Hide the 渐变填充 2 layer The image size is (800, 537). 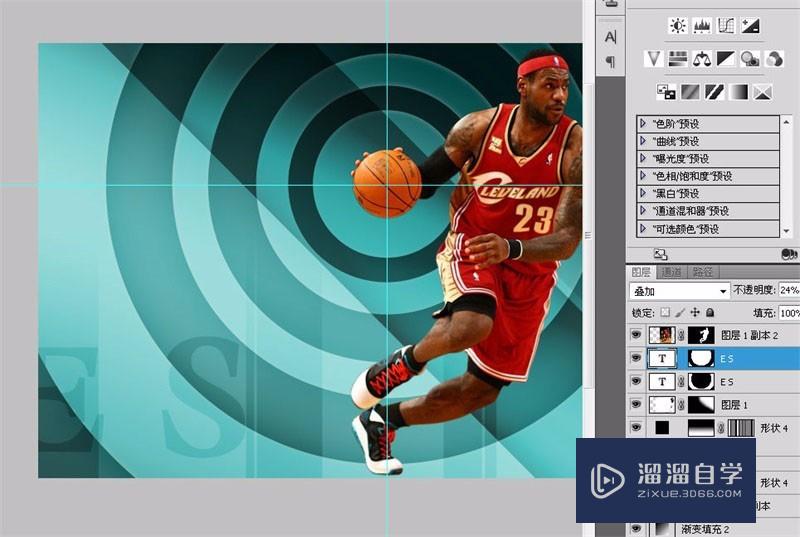pyautogui.click(x=636, y=528)
